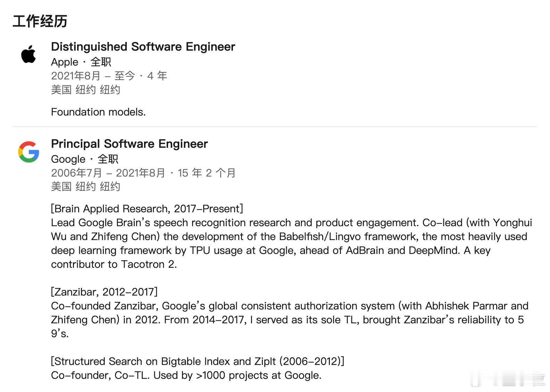Click the contributor to Tacotron 2 text
550x392 pixels.
tap(114, 264)
